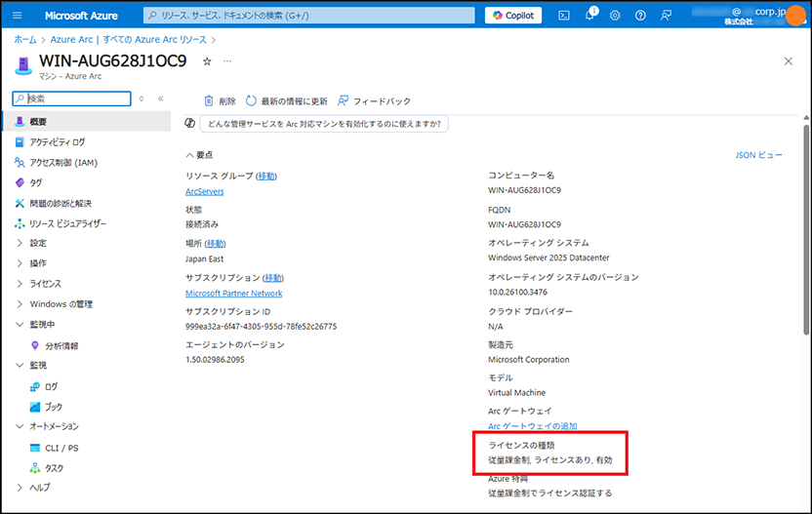Click the Copilot suggestion about Arc 対応マシン
This screenshot has height=514, width=812.
[324, 124]
